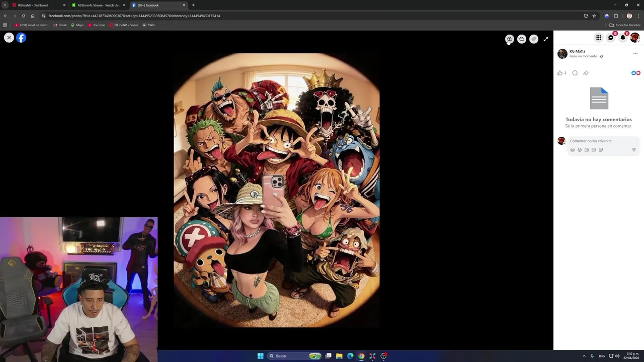This screenshot has width=644, height=362.
Task: Share the photo with arrow icon
Action: (586, 73)
